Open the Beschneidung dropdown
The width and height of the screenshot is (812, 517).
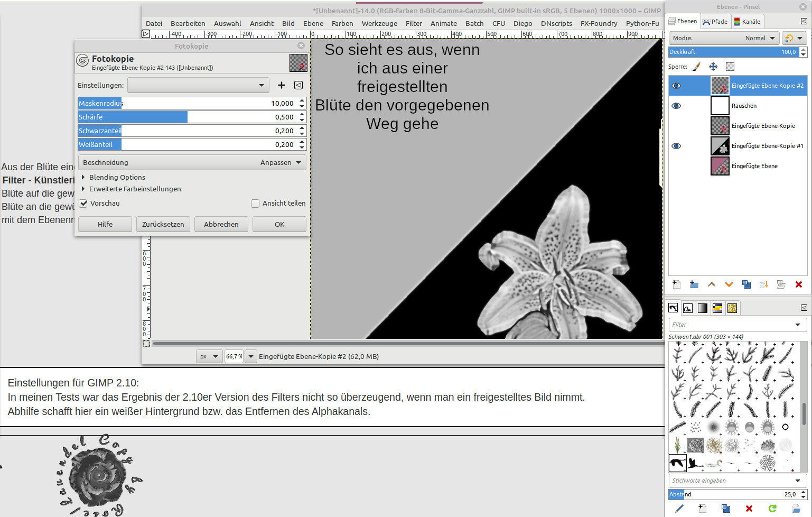pos(192,162)
